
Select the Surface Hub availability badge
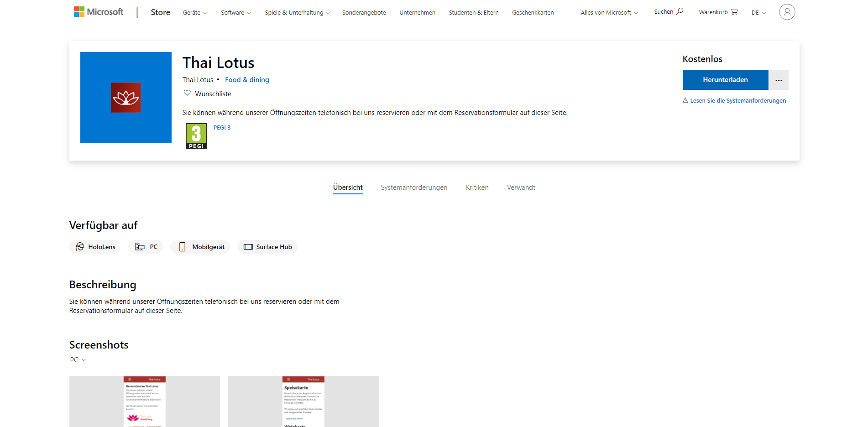tap(267, 247)
